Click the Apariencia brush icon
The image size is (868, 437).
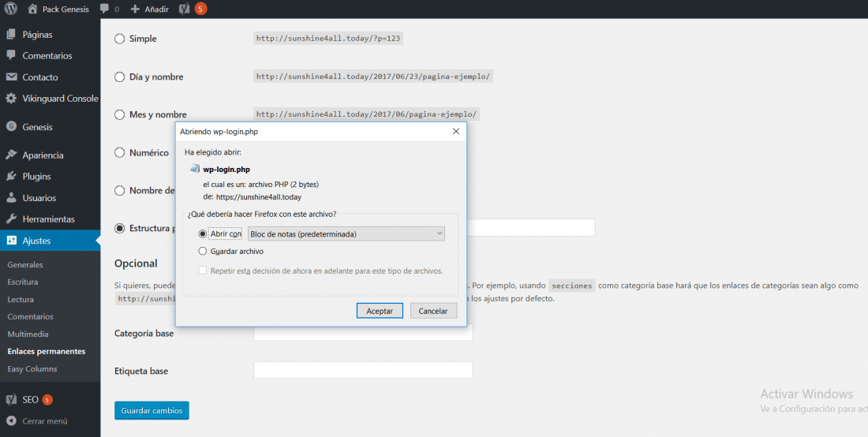(x=11, y=155)
